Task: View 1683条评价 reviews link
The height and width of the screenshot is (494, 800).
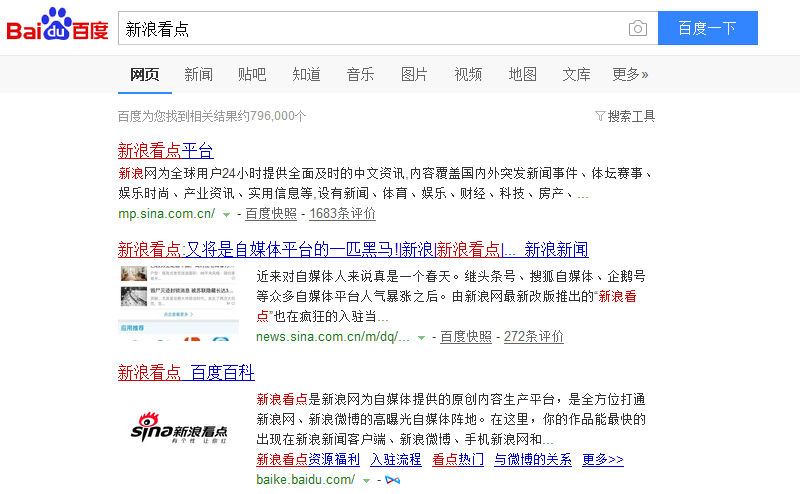Action: [342, 214]
